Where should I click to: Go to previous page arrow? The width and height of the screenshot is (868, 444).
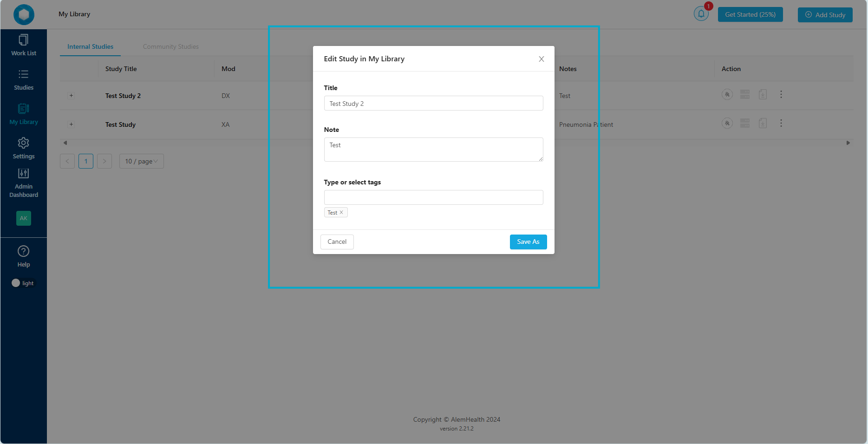(67, 161)
